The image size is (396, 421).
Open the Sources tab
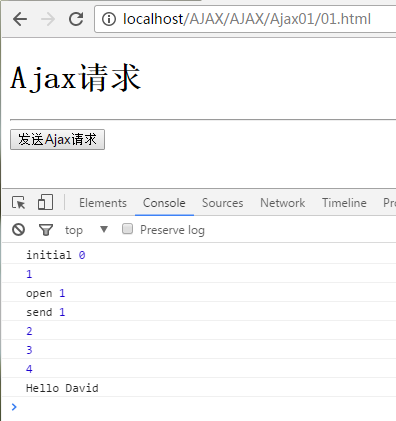click(222, 203)
